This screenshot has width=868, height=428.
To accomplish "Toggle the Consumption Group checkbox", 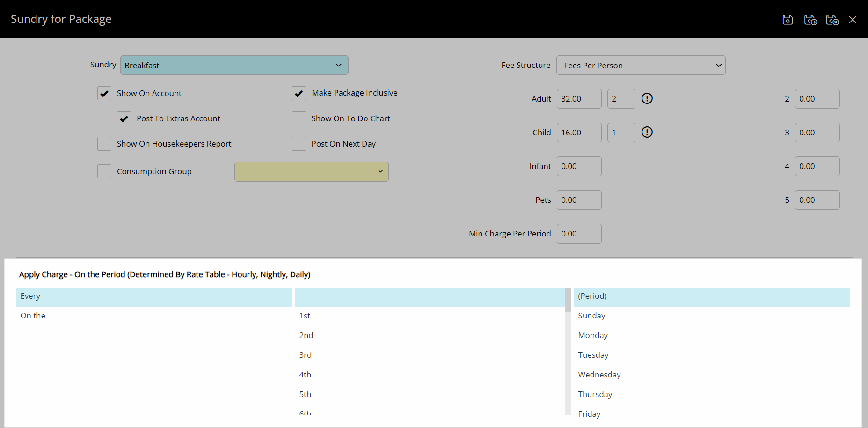I will [104, 171].
